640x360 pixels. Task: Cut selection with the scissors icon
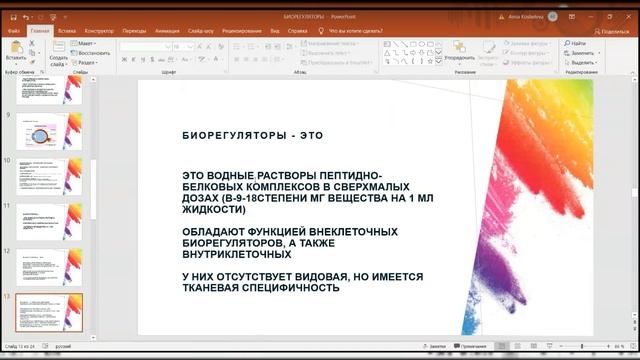pyautogui.click(x=32, y=43)
